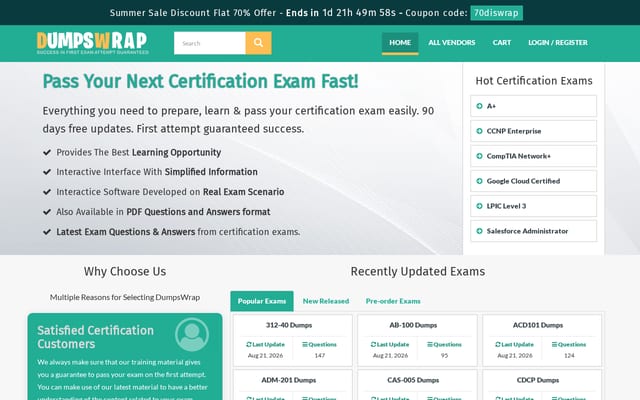Viewport: 640px width, 400px height.
Task: Open the CompTIA Network+ certification link
Action: click(533, 156)
